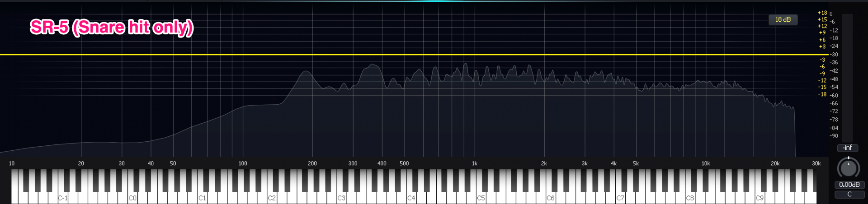The height and width of the screenshot is (204, 868).
Task: Click the -60 dB scale label
Action: 834,96
